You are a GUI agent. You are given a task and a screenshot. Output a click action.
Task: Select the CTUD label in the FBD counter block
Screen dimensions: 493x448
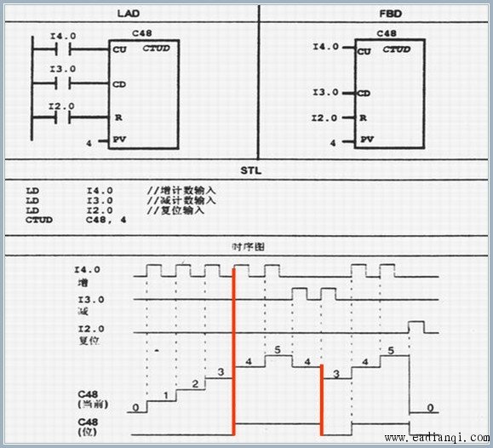pyautogui.click(x=397, y=49)
